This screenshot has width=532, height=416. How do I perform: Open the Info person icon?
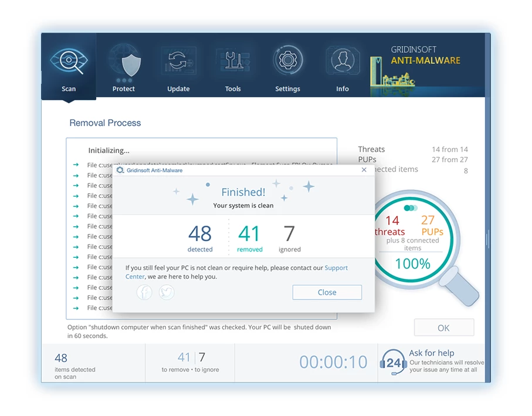pyautogui.click(x=343, y=62)
